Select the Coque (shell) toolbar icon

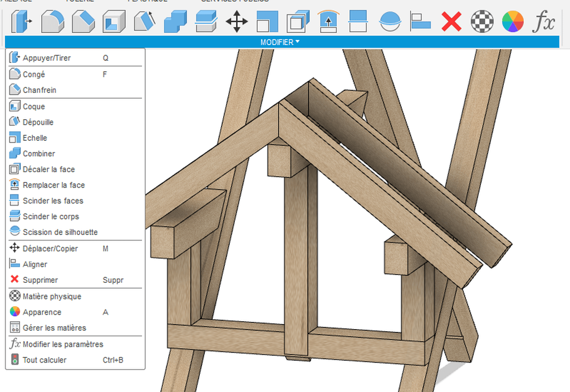[114, 22]
